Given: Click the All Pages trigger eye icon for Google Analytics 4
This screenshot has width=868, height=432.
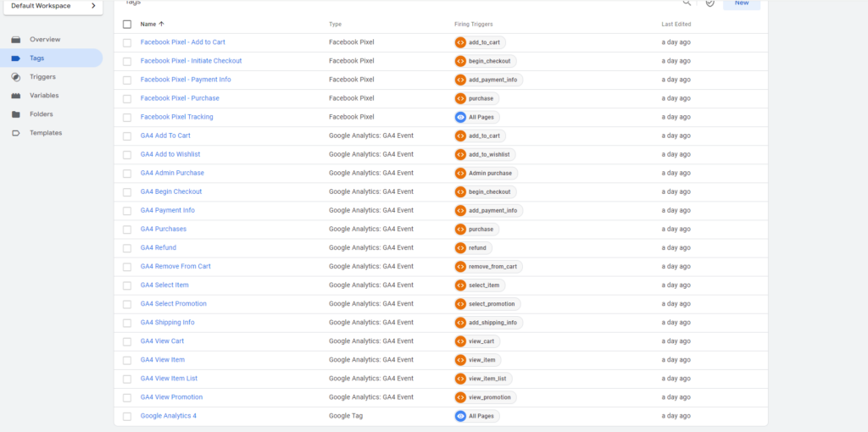Looking at the screenshot, I should pyautogui.click(x=460, y=416).
